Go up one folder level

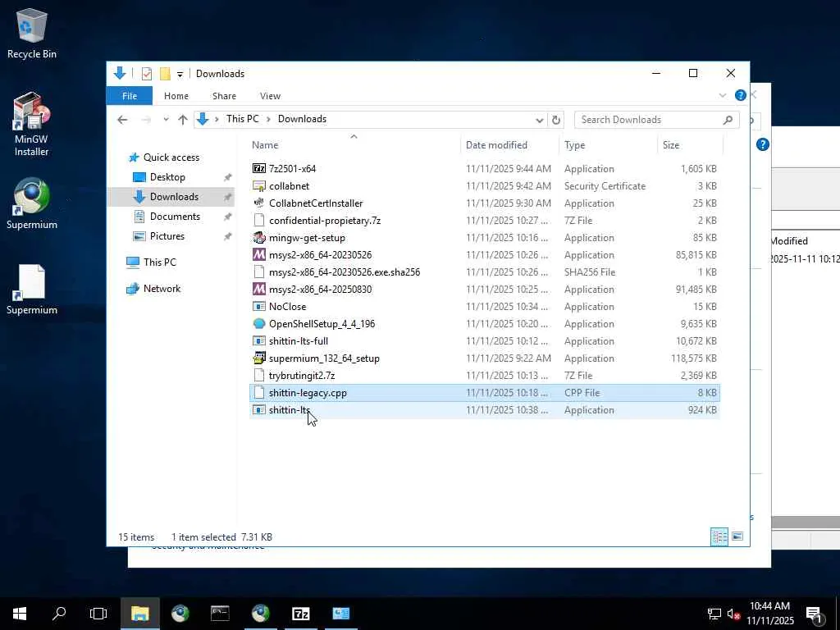click(183, 120)
